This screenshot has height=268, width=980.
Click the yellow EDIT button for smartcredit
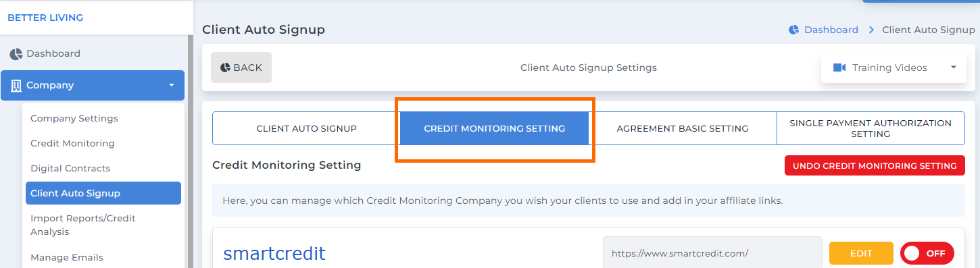[861, 253]
